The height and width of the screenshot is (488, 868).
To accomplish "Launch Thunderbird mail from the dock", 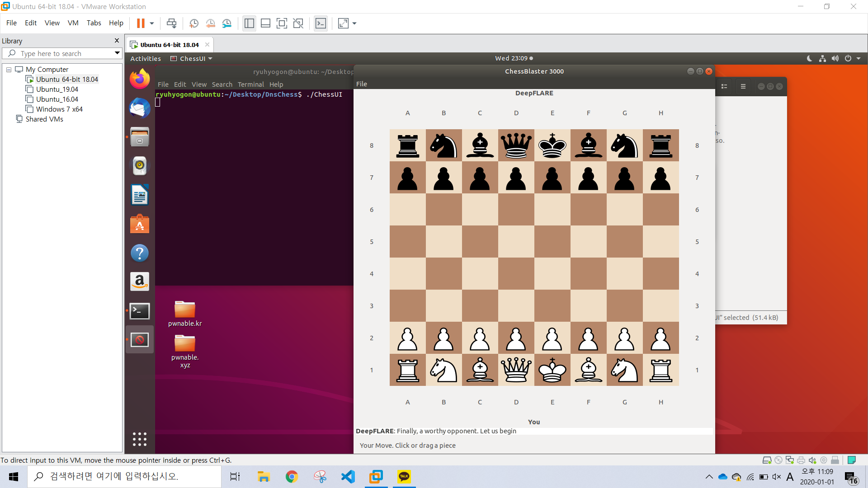I will pos(139,108).
